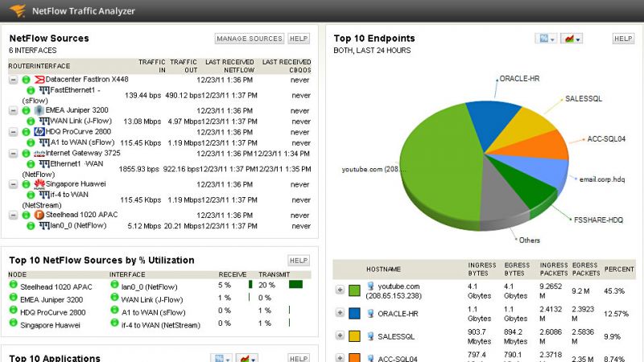Click the HDQ ProCurve 2800 HP icon
This screenshot has height=362, width=644.
coord(39,132)
